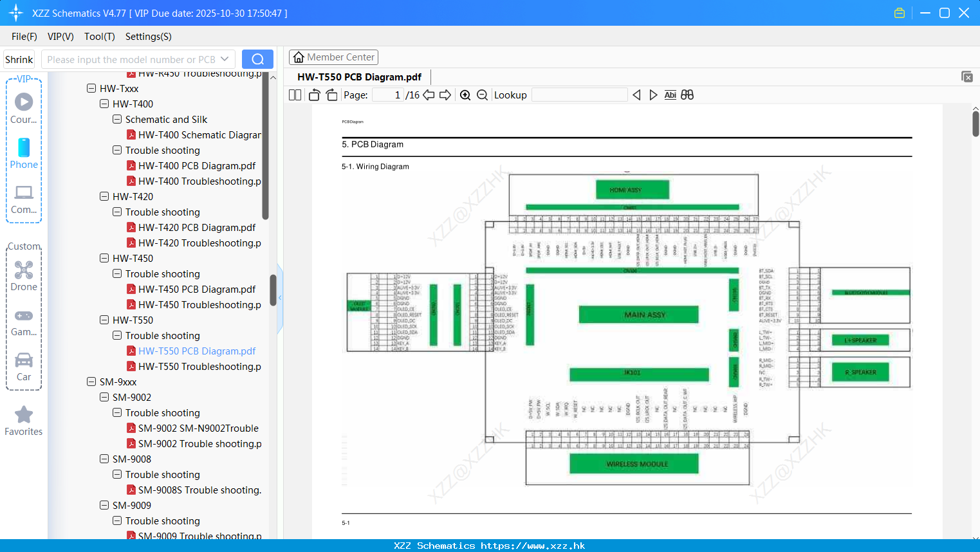The width and height of the screenshot is (980, 552).
Task: Collapse the SM-9009 node
Action: point(104,505)
